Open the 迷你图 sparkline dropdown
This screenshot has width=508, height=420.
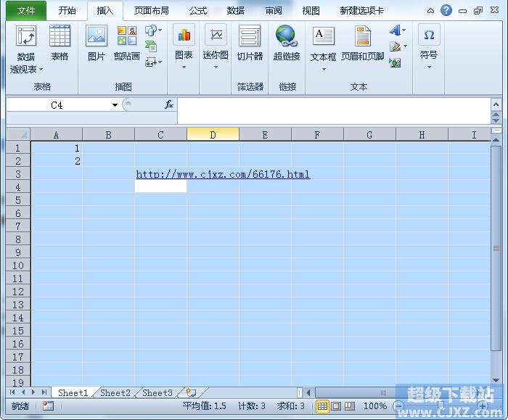pos(216,67)
